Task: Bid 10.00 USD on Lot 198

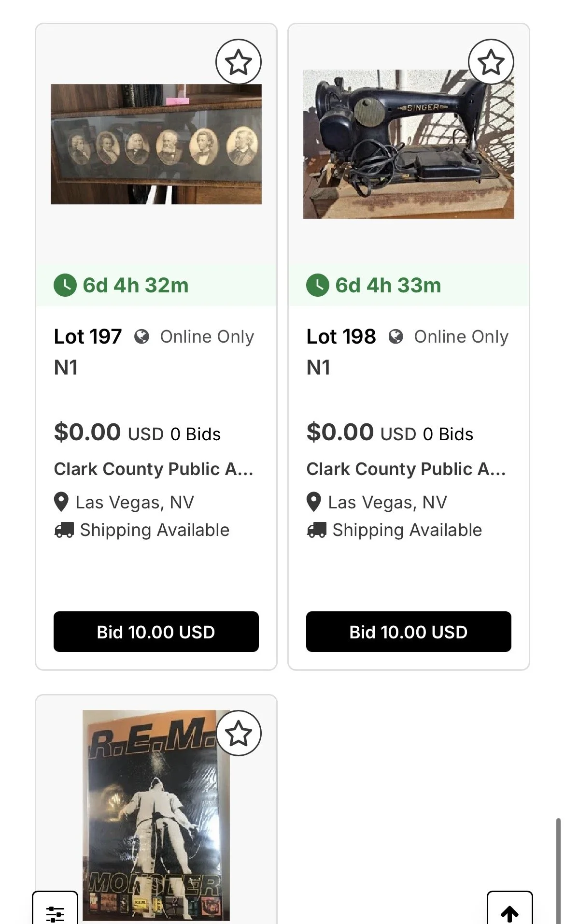Action: [x=409, y=632]
